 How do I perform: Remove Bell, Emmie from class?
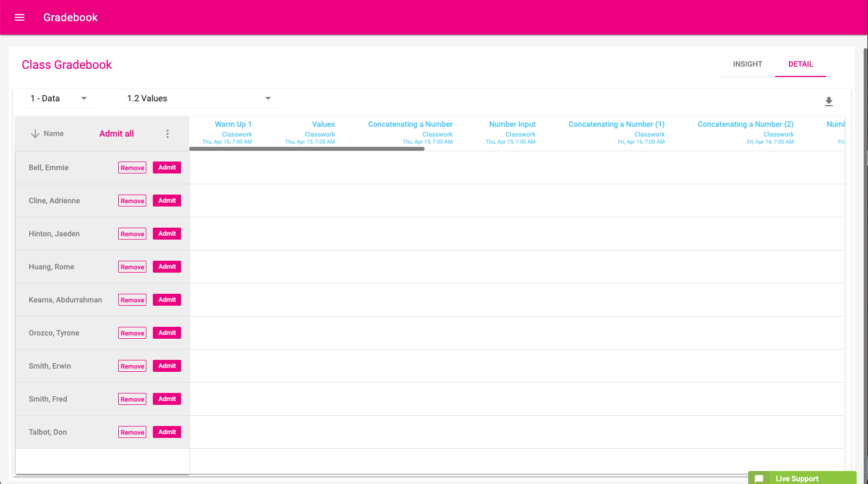132,168
